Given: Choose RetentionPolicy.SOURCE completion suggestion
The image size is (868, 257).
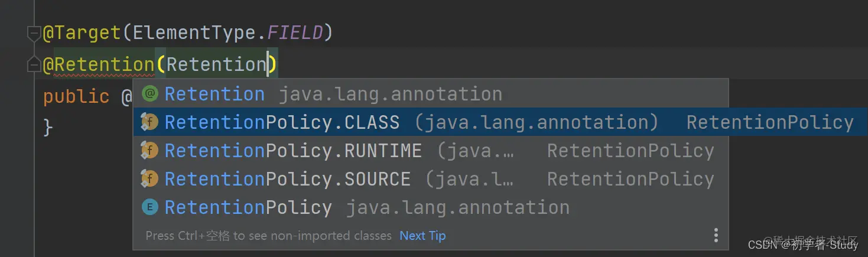Looking at the screenshot, I should 430,179.
